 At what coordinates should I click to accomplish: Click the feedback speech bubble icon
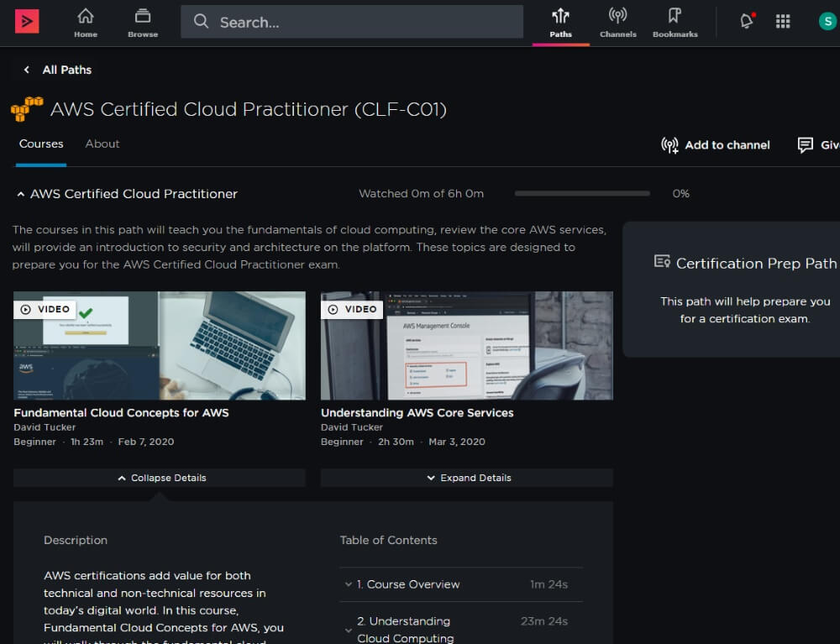tap(805, 145)
